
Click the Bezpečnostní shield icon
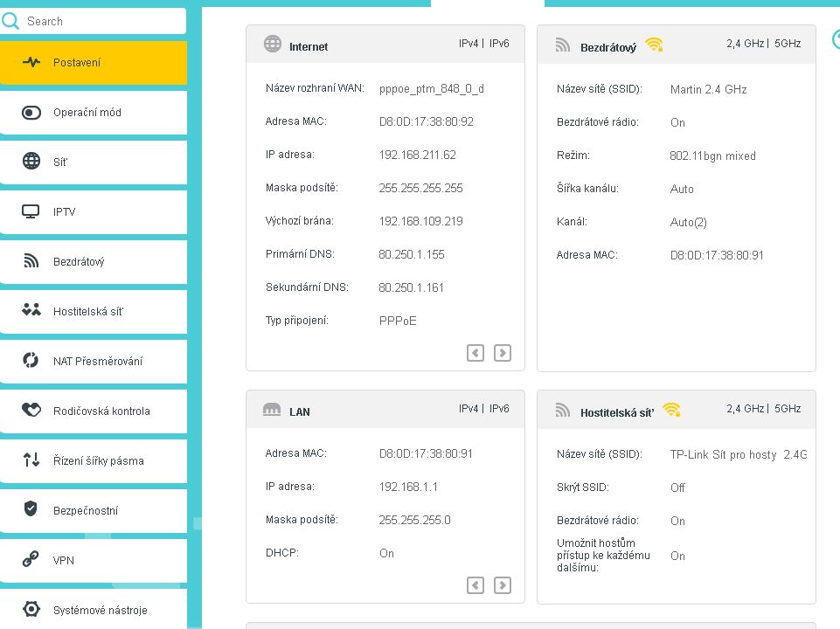(x=31, y=510)
